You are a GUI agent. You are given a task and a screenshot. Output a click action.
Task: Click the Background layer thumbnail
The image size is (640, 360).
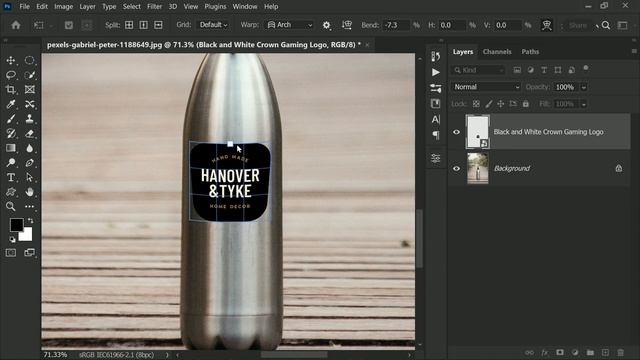click(x=478, y=169)
